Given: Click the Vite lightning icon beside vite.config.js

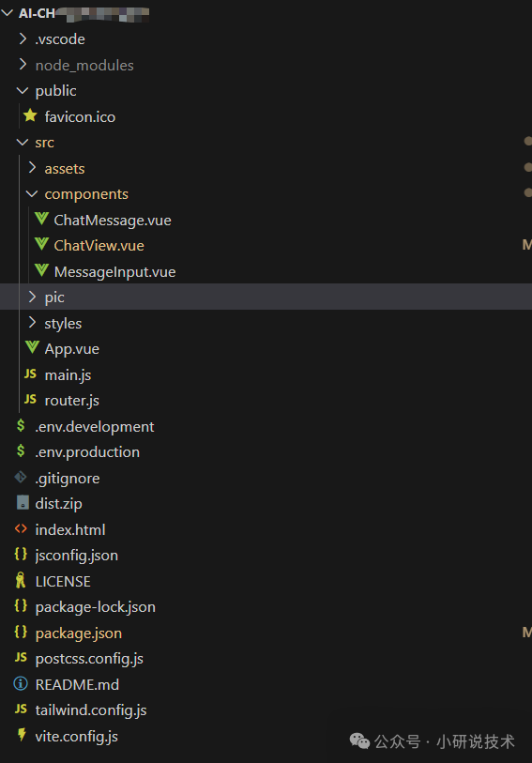Looking at the screenshot, I should click(22, 735).
